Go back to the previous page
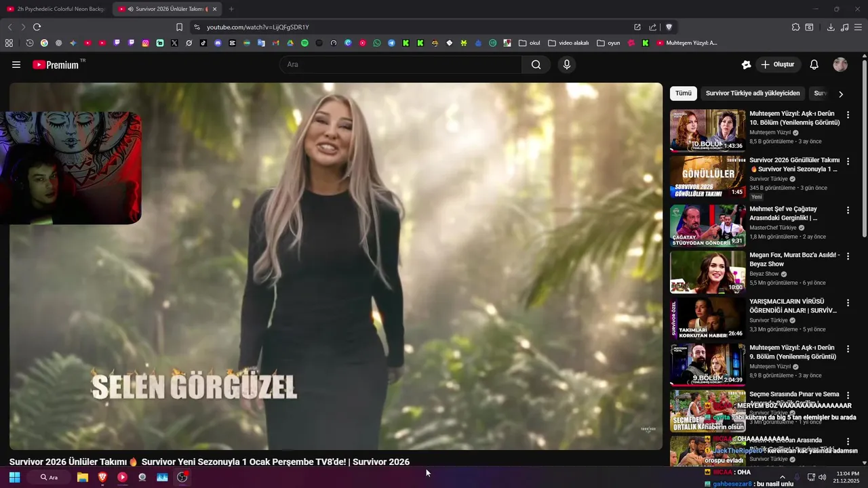 [9, 27]
